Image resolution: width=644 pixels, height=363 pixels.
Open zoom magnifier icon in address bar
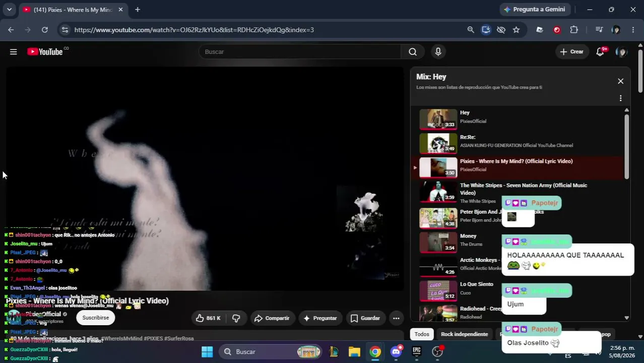[471, 30]
